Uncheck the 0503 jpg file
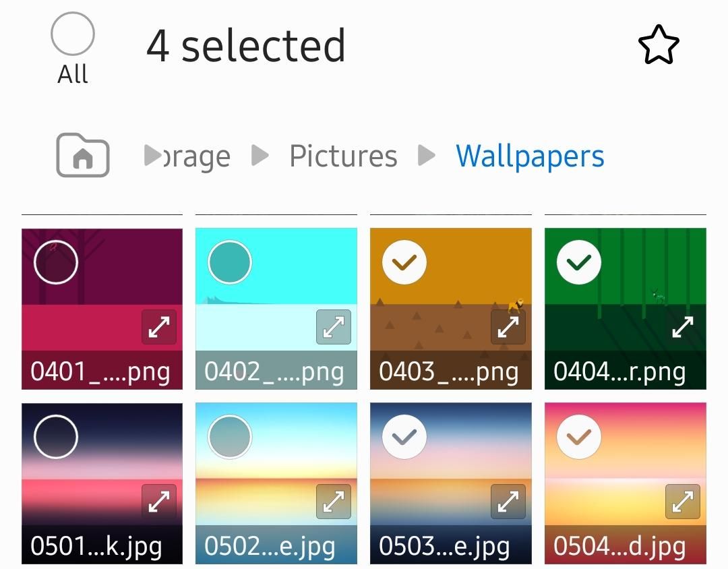The image size is (728, 569). click(404, 437)
